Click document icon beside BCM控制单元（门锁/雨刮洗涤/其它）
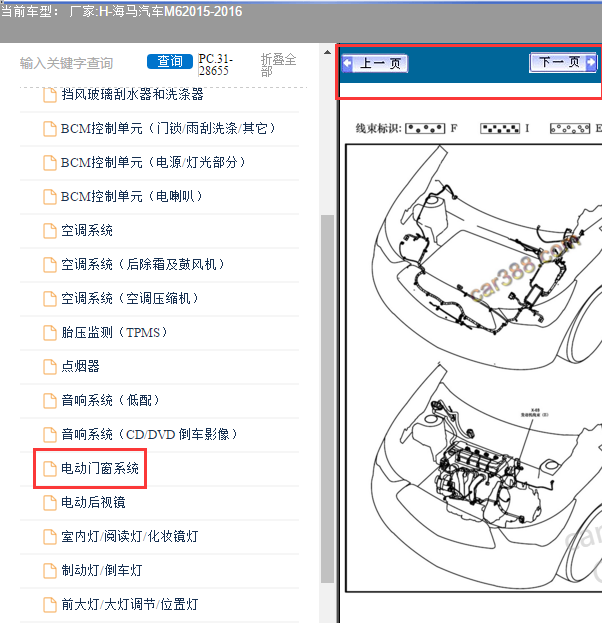602x623 pixels. tap(50, 129)
